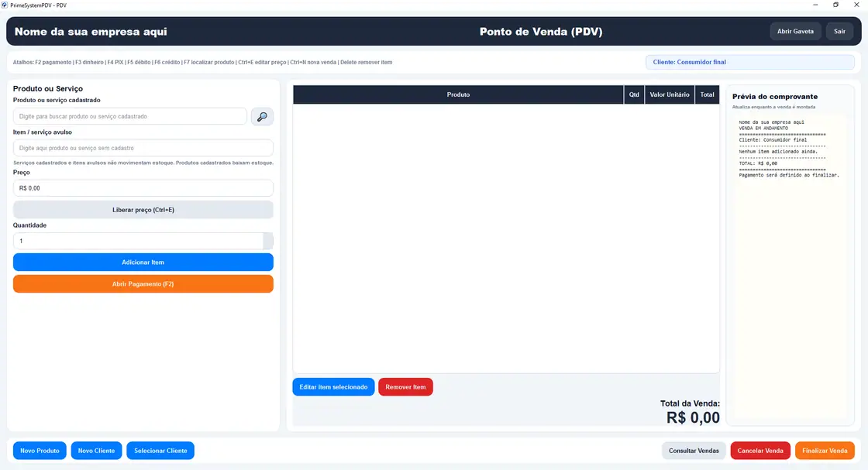Image resolution: width=868 pixels, height=470 pixels.
Task: Click the stock note starting with Serviços cadastrados
Action: pyautogui.click(x=143, y=163)
